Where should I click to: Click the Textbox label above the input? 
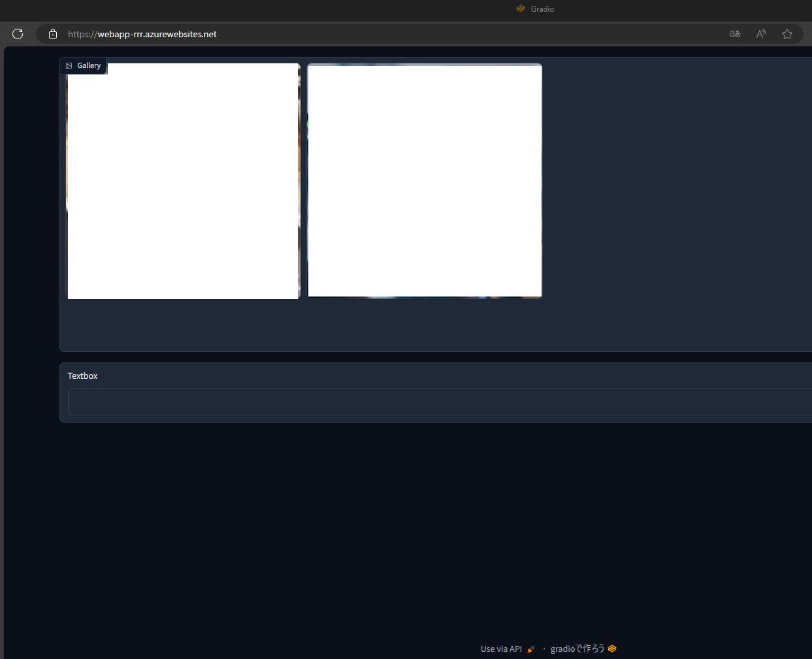82,376
